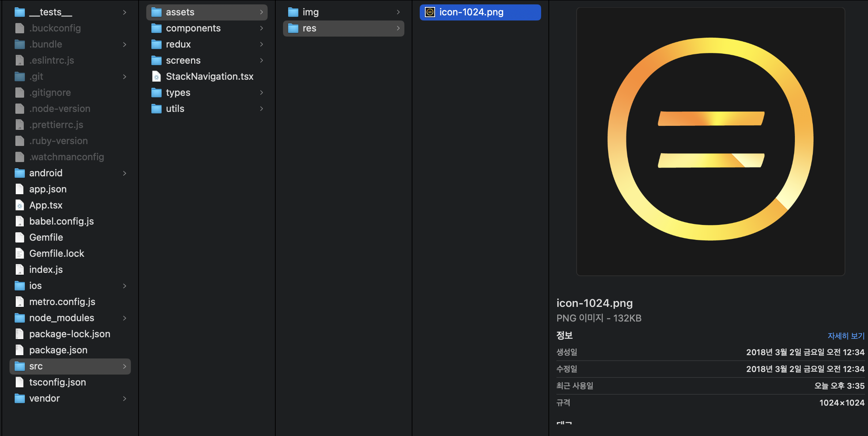Screen dimensions: 868x436
Task: Select the tsconfig.json file
Action: pos(57,382)
